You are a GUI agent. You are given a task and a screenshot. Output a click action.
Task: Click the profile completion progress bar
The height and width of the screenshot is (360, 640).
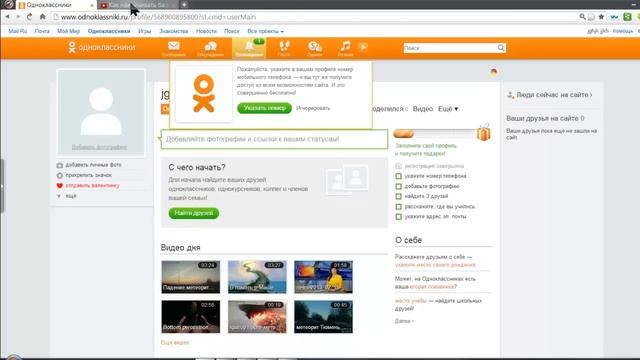pos(435,133)
